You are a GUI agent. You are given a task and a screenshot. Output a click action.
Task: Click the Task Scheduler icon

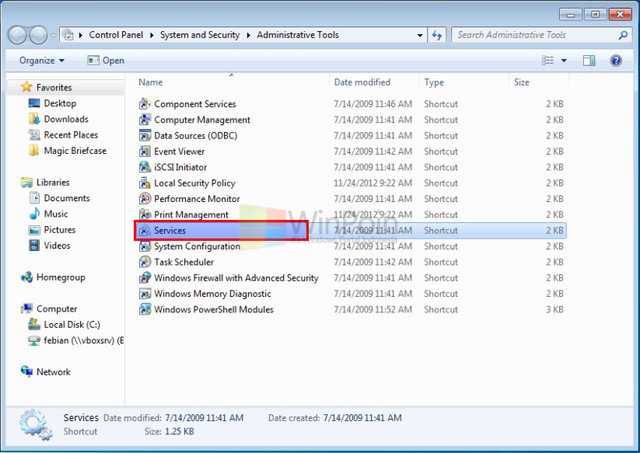point(144,262)
